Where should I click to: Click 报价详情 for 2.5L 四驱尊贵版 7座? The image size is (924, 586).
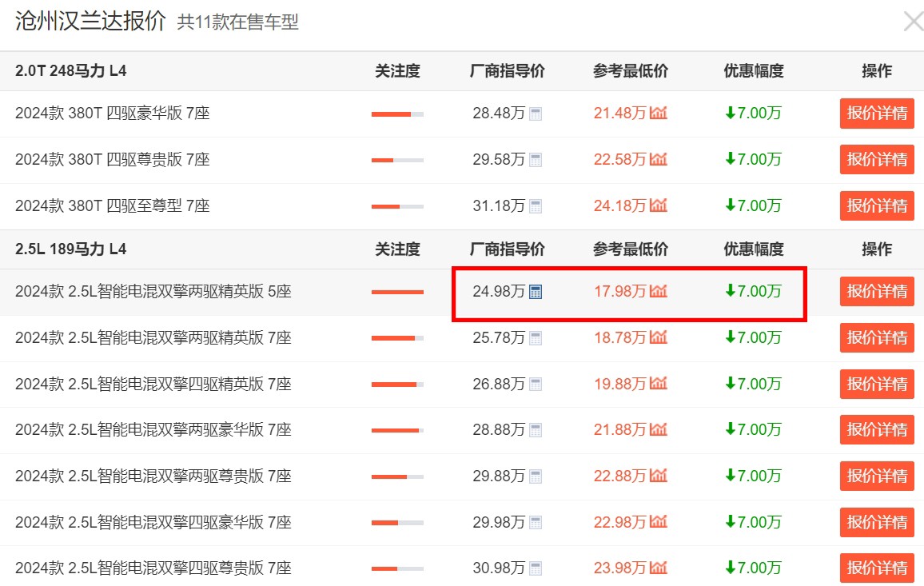click(877, 568)
